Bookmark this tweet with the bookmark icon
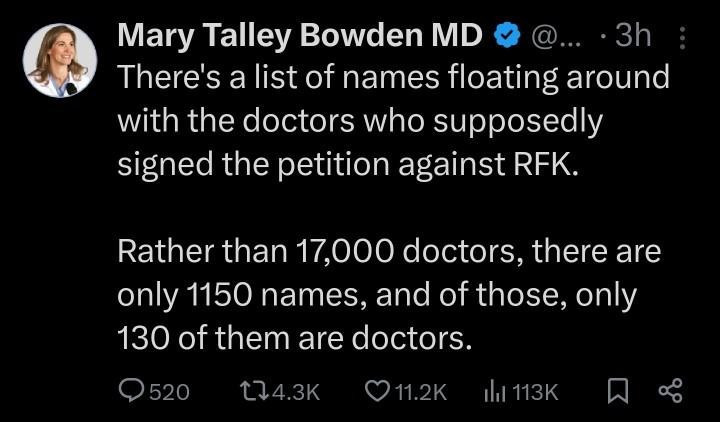The image size is (720, 422). tap(617, 391)
